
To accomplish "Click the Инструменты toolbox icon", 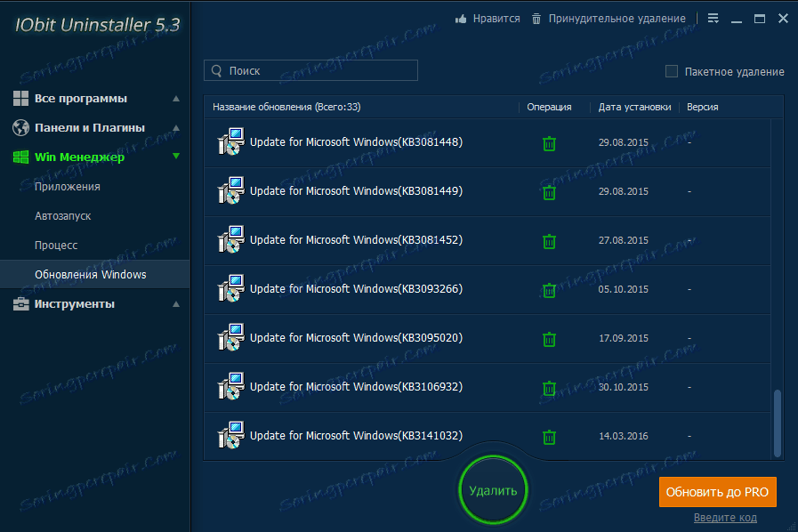I will pos(20,304).
